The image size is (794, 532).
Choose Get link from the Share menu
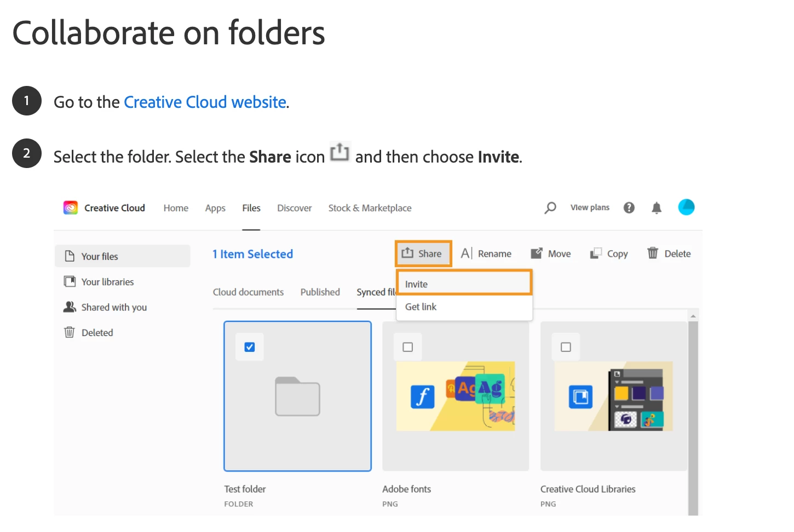coord(464,307)
